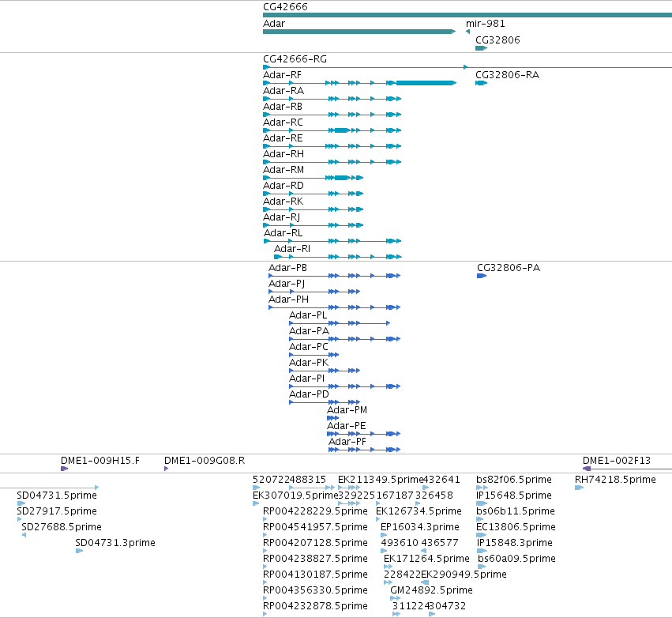Select EST EK171264.5prime
This screenshot has height=618, width=672.
[x=426, y=560]
